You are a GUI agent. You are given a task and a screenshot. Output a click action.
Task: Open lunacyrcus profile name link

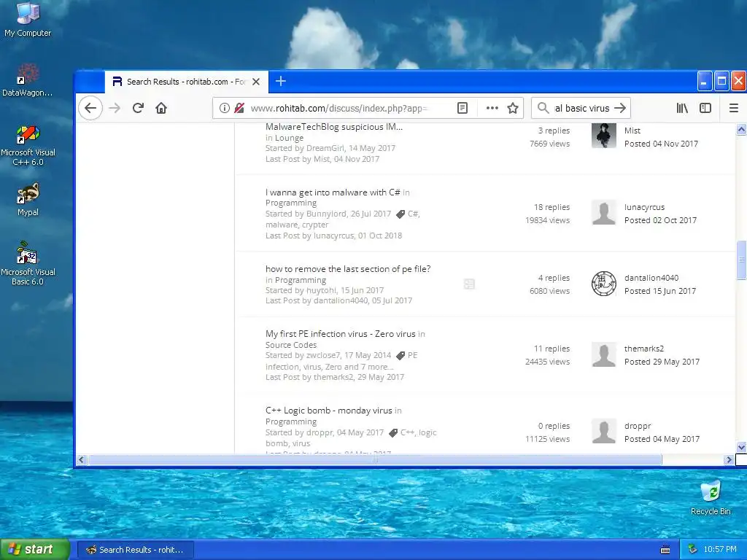644,207
